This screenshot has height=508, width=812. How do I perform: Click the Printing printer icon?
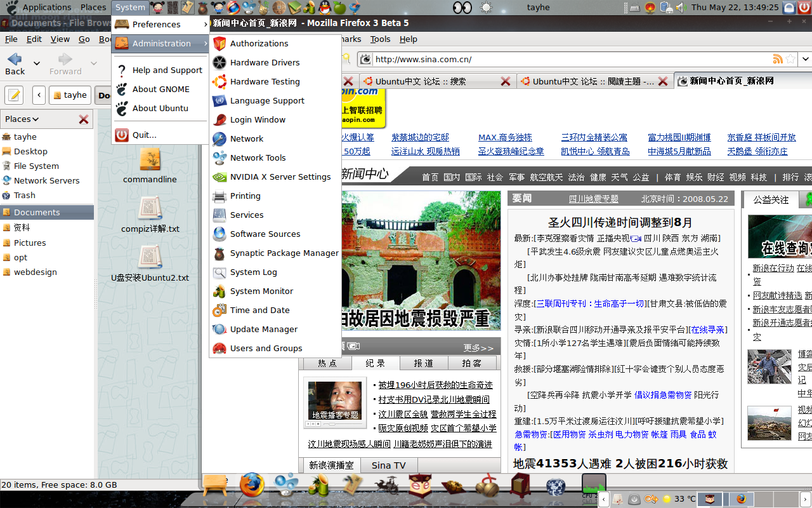tap(219, 196)
